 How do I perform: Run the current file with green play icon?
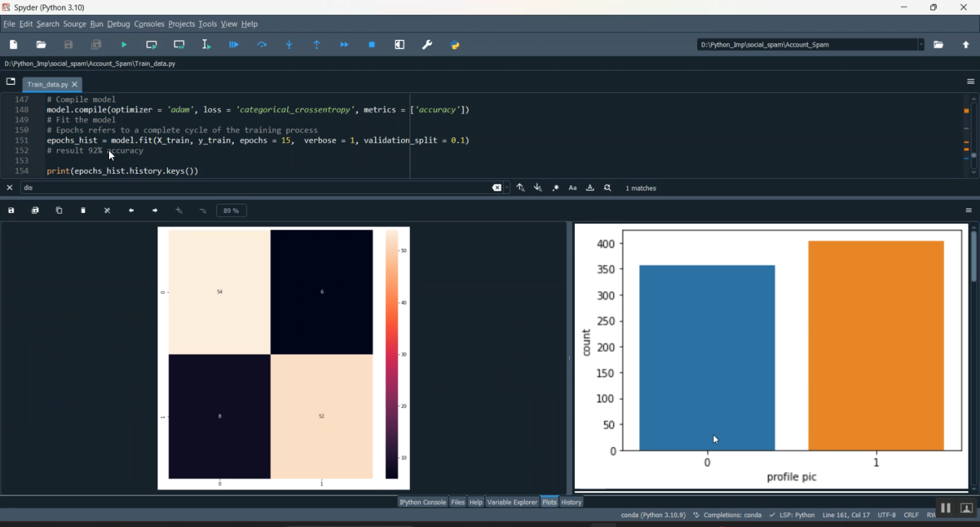point(124,45)
